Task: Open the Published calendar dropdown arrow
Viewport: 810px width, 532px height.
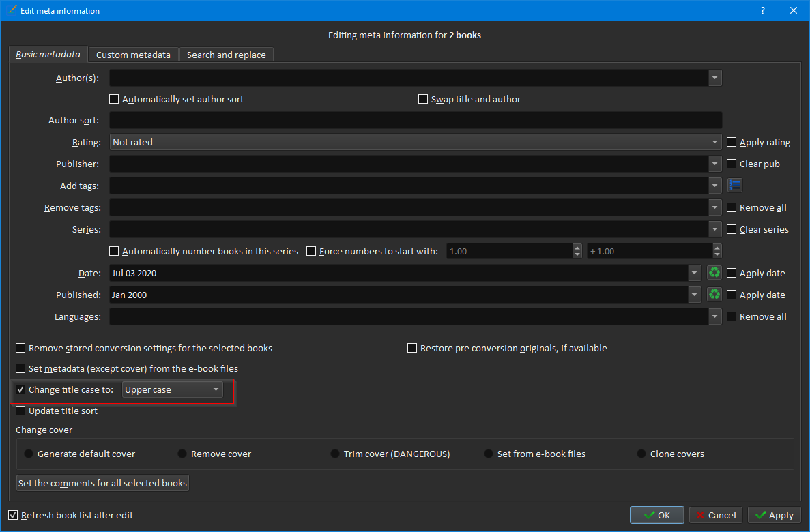Action: coord(694,295)
